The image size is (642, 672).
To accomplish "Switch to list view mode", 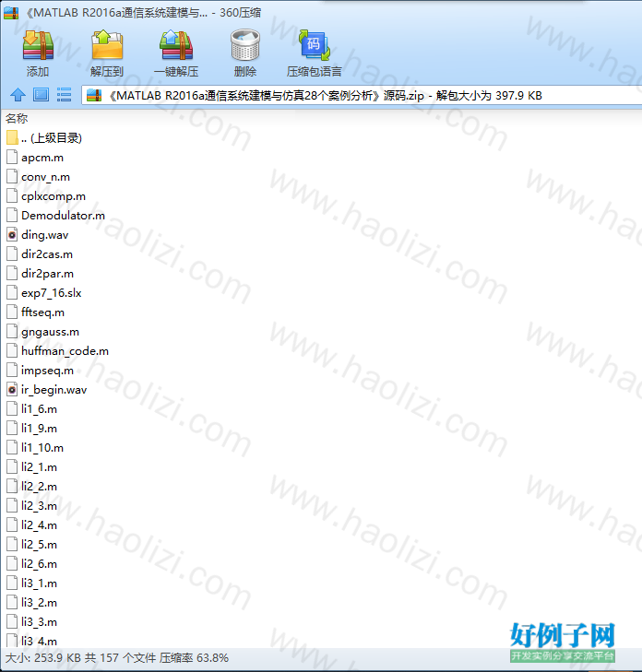I will (x=64, y=95).
